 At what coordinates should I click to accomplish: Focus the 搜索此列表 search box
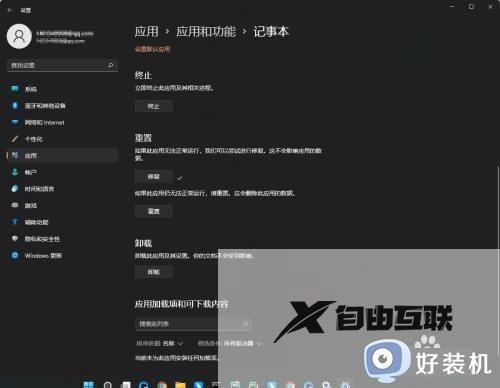(x=193, y=324)
